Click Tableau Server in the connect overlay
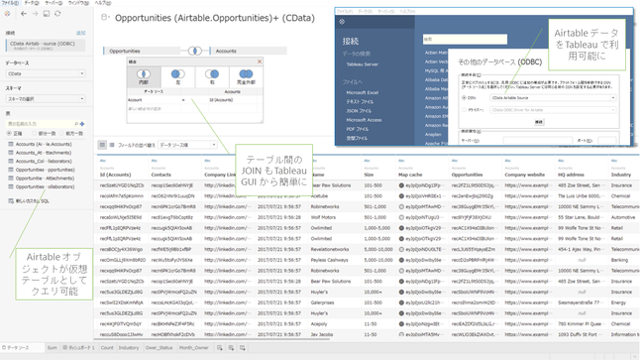644x362 pixels. [362, 64]
